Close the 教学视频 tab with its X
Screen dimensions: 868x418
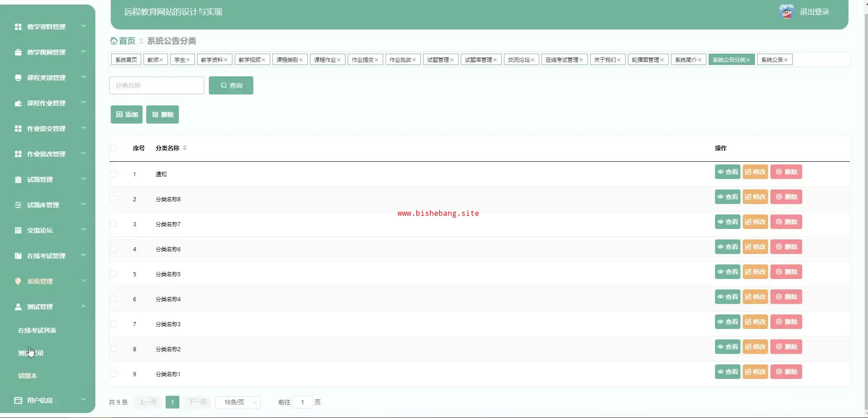(x=263, y=60)
